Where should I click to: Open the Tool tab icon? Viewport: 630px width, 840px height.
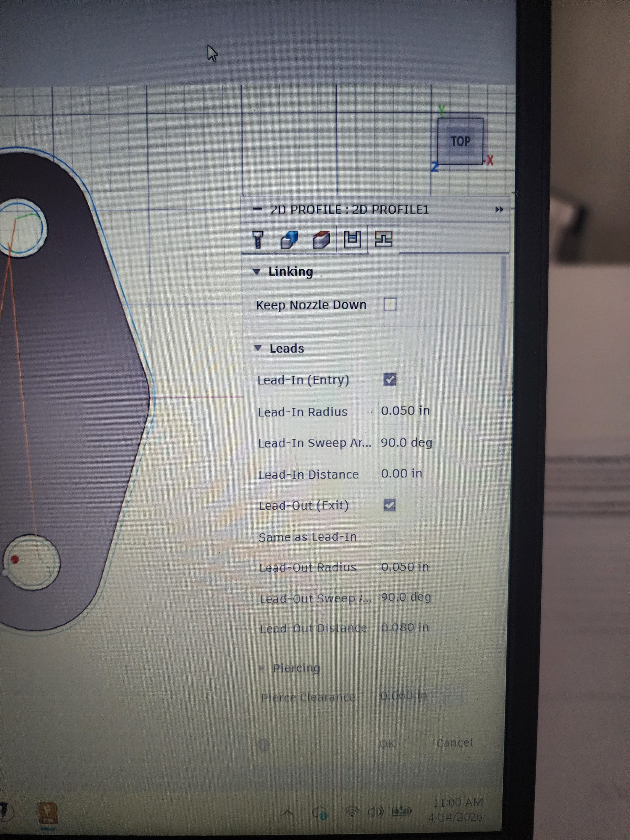pyautogui.click(x=258, y=240)
